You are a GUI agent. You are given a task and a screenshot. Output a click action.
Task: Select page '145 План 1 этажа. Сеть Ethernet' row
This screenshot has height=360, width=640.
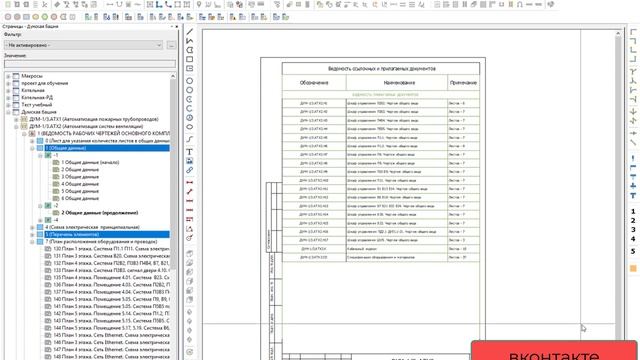[x=111, y=335]
